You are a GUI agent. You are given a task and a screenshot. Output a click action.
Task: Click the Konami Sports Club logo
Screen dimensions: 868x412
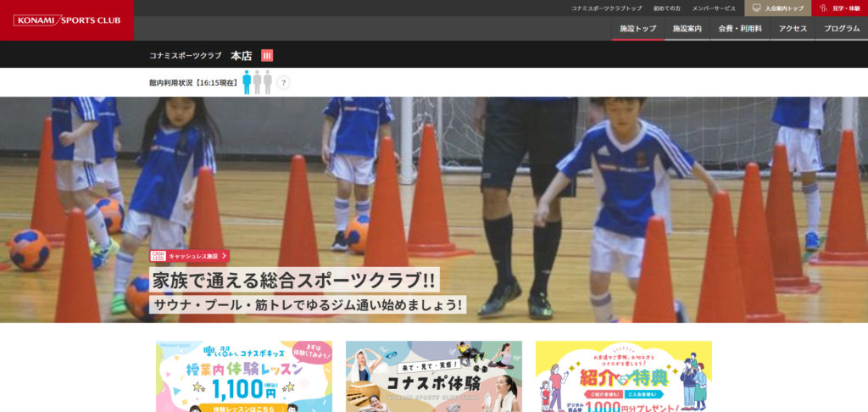click(67, 20)
